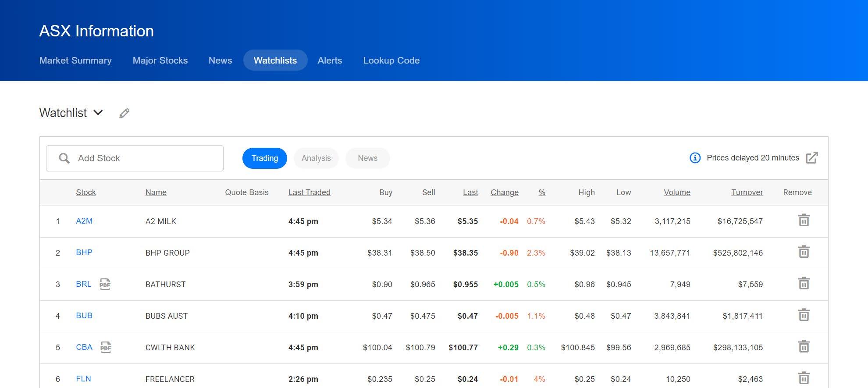Select the Trading view pill
The image size is (868, 388).
click(x=265, y=158)
